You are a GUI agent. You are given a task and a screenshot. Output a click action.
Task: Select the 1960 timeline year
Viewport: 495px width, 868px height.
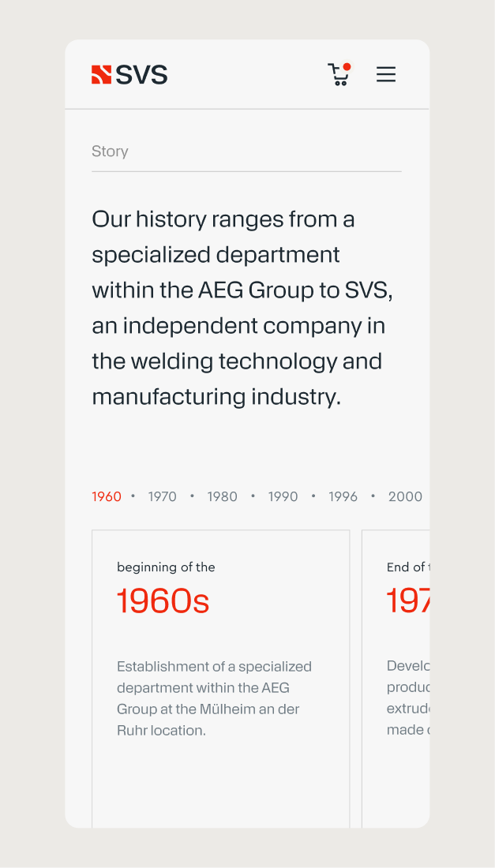click(107, 496)
